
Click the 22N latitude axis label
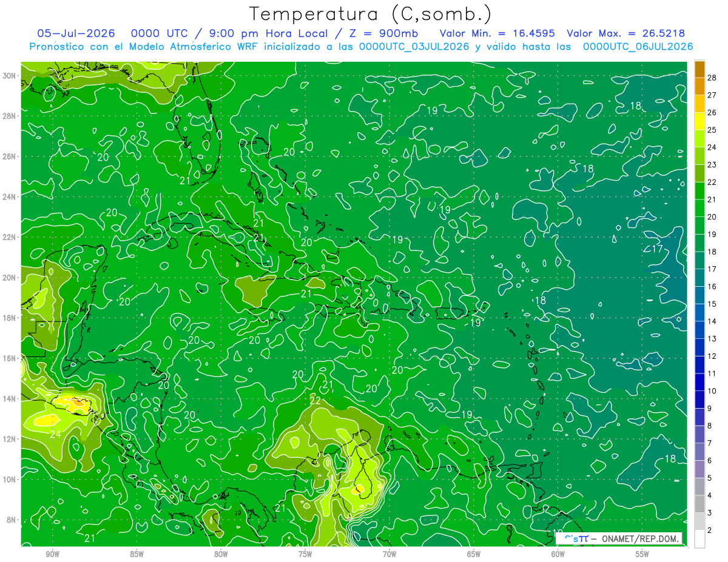(x=9, y=237)
